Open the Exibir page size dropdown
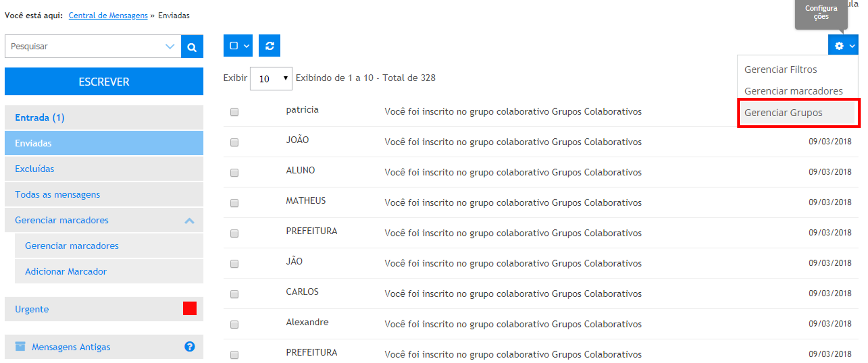Screen dimensions: 868x363 [271, 78]
